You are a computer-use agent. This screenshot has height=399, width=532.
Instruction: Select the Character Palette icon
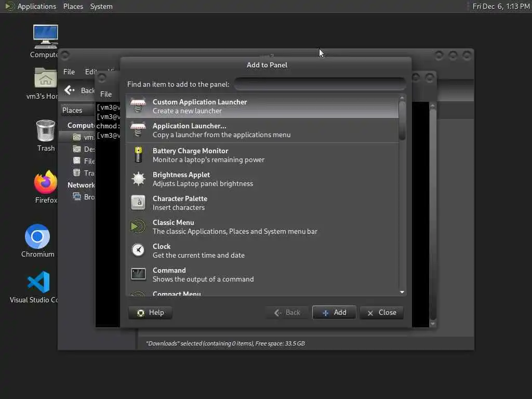tap(138, 203)
